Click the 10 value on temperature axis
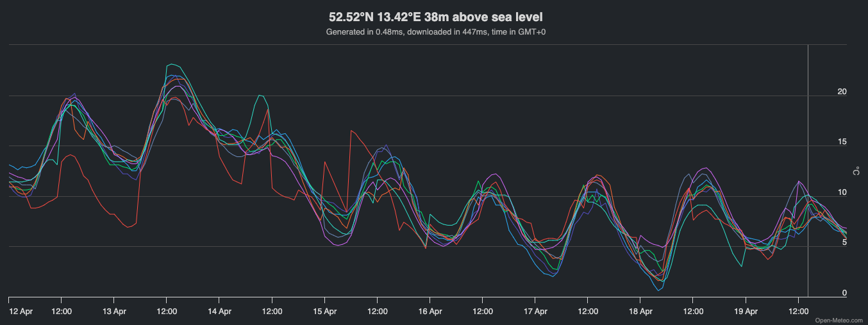Viewport: 868px width, 325px height. [x=842, y=192]
